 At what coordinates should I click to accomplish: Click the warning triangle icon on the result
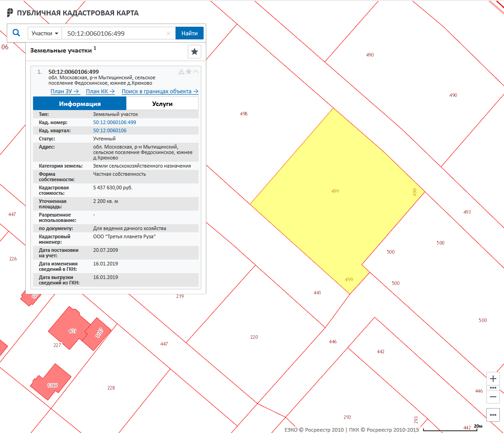pyautogui.click(x=181, y=72)
